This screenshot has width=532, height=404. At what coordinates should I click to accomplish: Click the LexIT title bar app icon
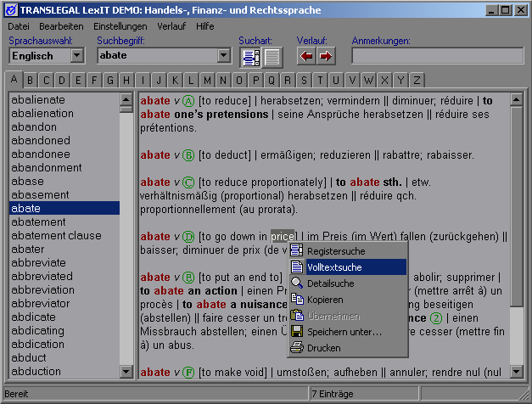point(11,10)
